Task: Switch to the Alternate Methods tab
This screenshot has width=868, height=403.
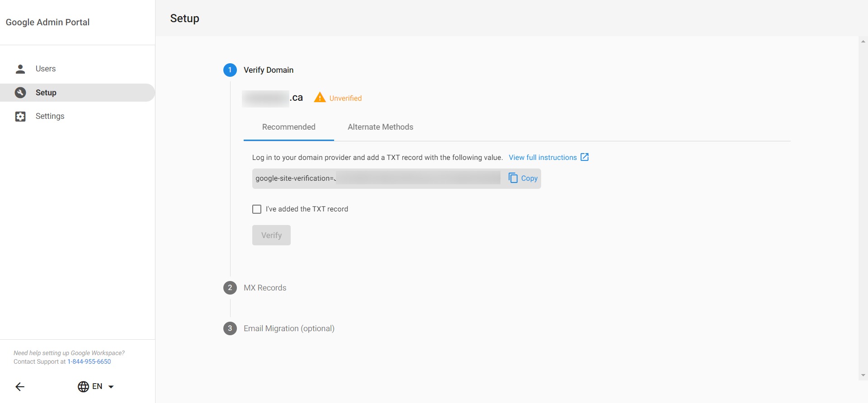Action: [x=380, y=127]
